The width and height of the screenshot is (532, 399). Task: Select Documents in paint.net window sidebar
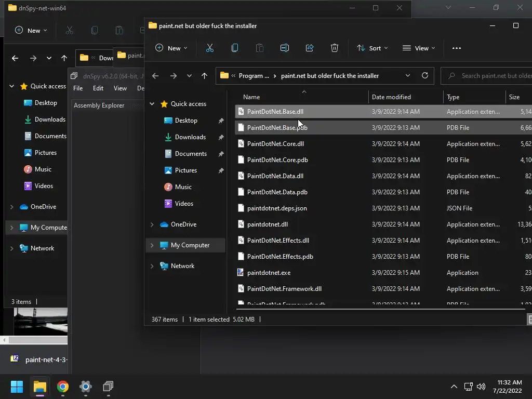pyautogui.click(x=191, y=154)
